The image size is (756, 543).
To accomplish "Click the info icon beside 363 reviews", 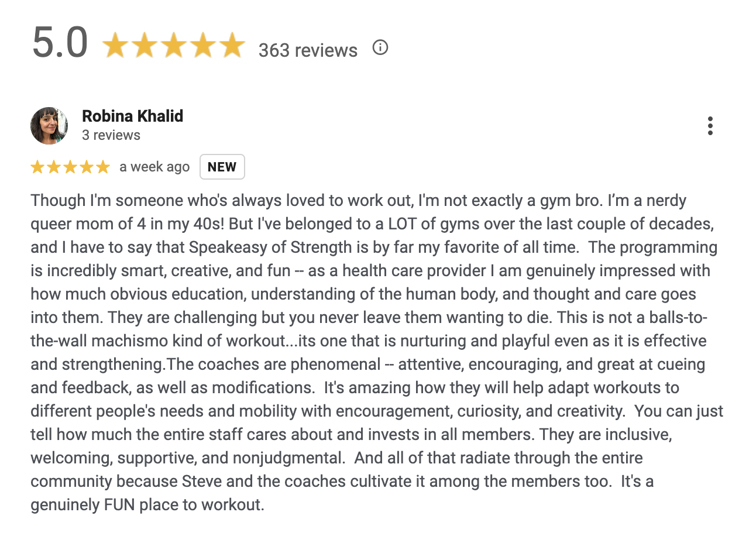I will 380,47.
